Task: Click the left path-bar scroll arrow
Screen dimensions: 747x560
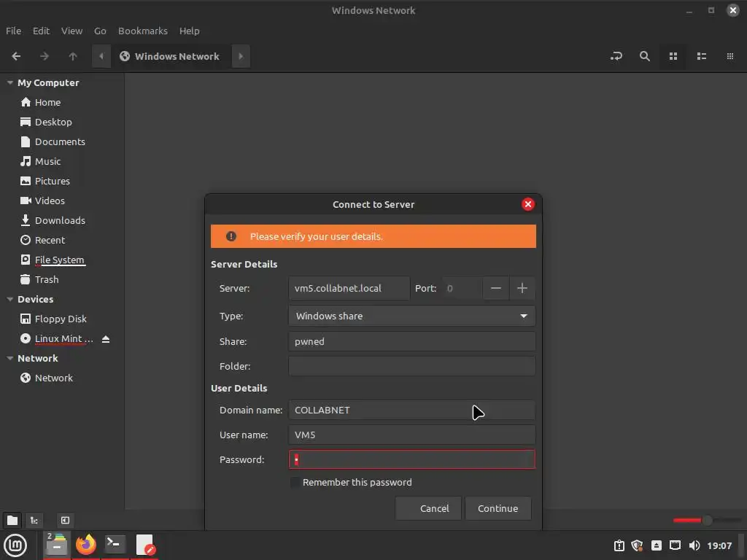Action: pyautogui.click(x=101, y=56)
